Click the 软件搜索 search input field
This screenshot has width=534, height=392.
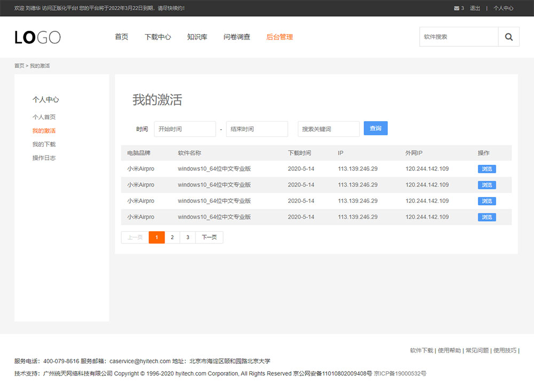pyautogui.click(x=458, y=37)
